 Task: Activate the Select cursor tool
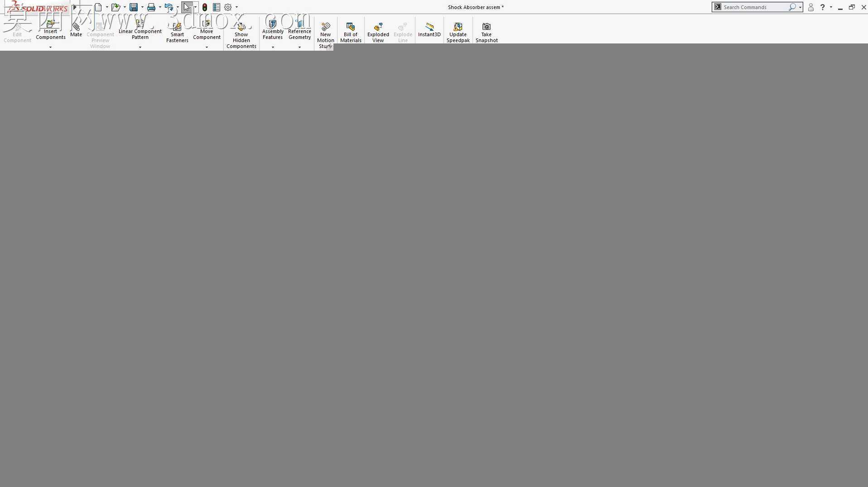(187, 7)
